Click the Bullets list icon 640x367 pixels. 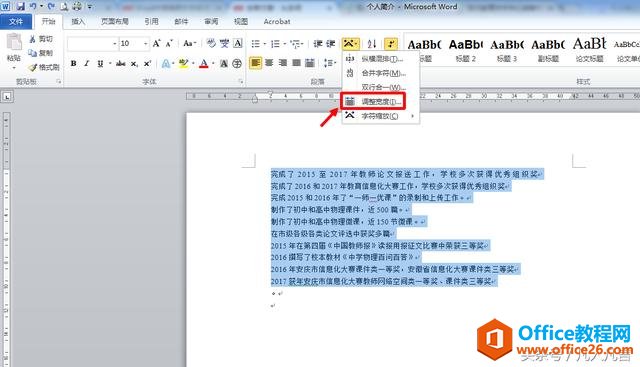256,43
